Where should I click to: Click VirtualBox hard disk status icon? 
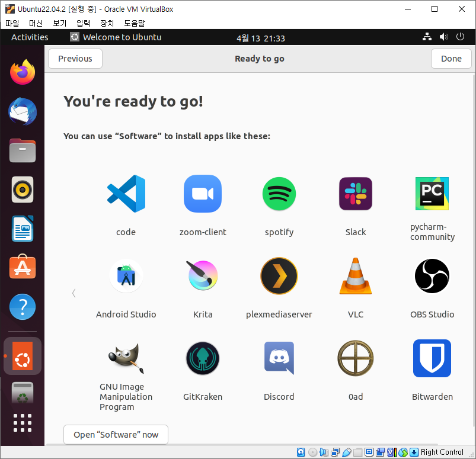[x=301, y=452]
